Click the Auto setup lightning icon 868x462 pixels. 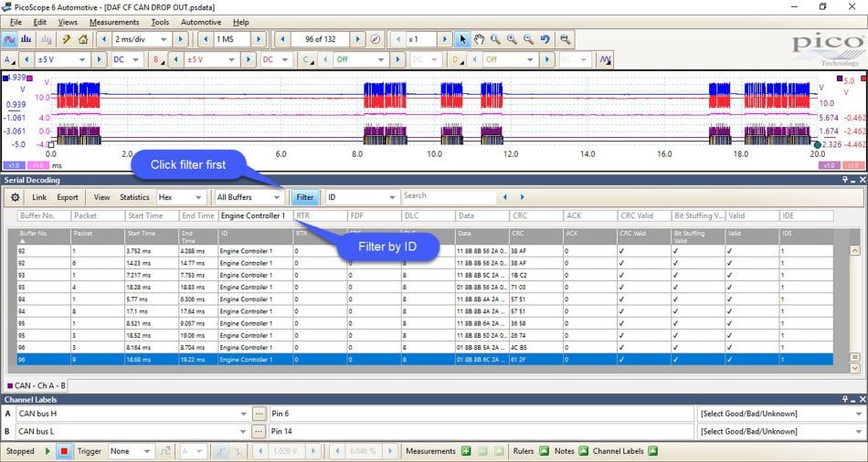coord(67,39)
